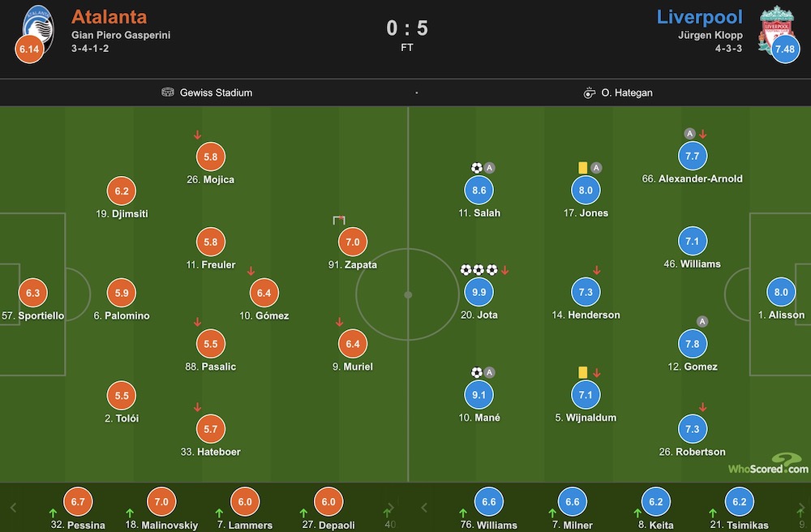Screen dimensions: 811x532
Task: Show next Atalanta substitutes with right chevron
Action: point(391,508)
